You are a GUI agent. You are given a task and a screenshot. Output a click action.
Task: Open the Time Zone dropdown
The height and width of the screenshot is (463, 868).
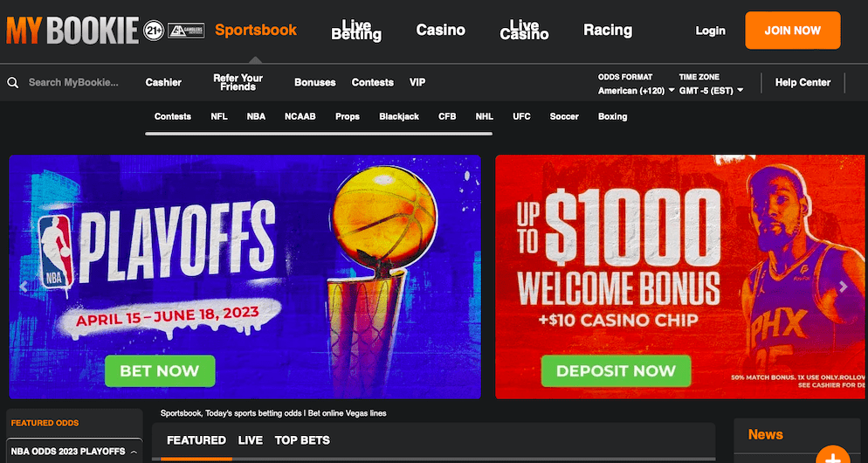(x=711, y=90)
